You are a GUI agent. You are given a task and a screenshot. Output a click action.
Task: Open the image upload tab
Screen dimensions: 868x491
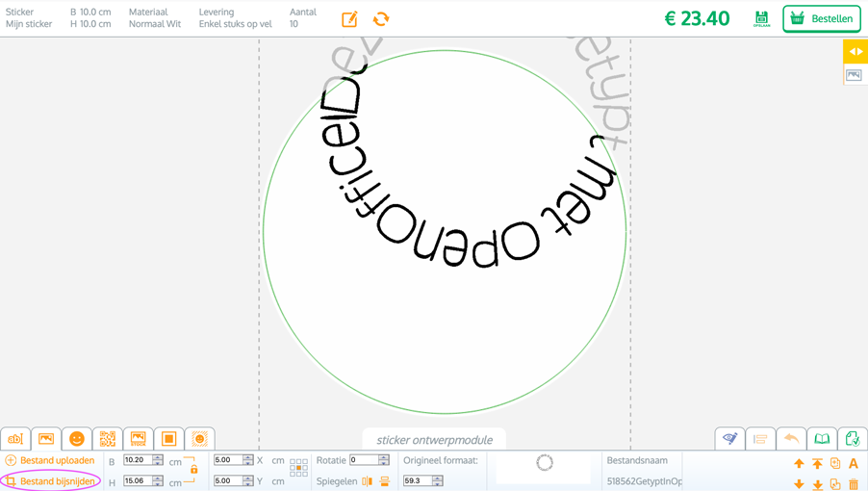pos(46,439)
